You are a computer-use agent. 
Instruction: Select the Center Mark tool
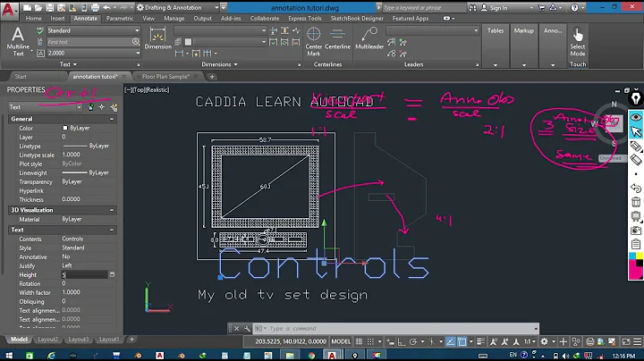[x=313, y=41]
